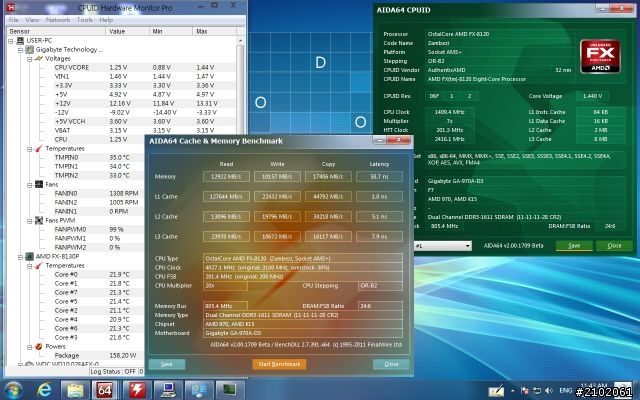Click Save in the AIDA64 CPUID window
Image resolution: width=640 pixels, height=400 pixels.
(x=574, y=246)
